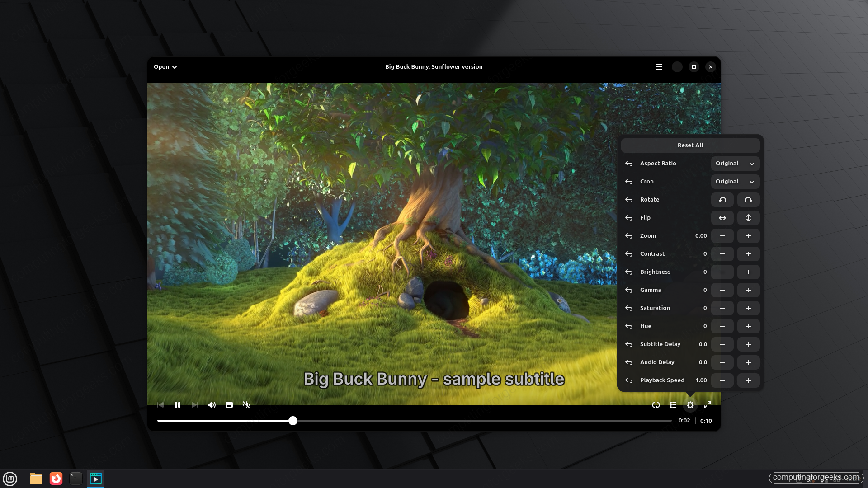This screenshot has height=488, width=868.
Task: Open the audio track selector
Action: (x=246, y=405)
